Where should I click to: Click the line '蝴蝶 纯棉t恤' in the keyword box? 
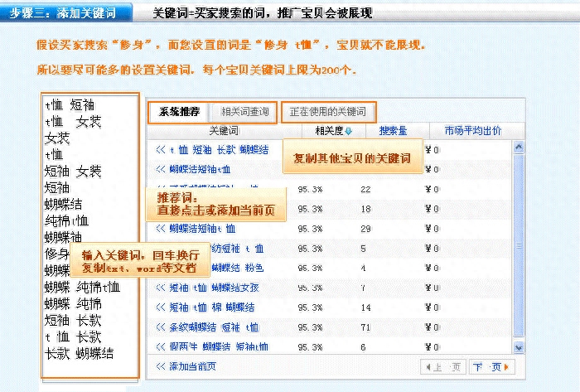(x=82, y=288)
